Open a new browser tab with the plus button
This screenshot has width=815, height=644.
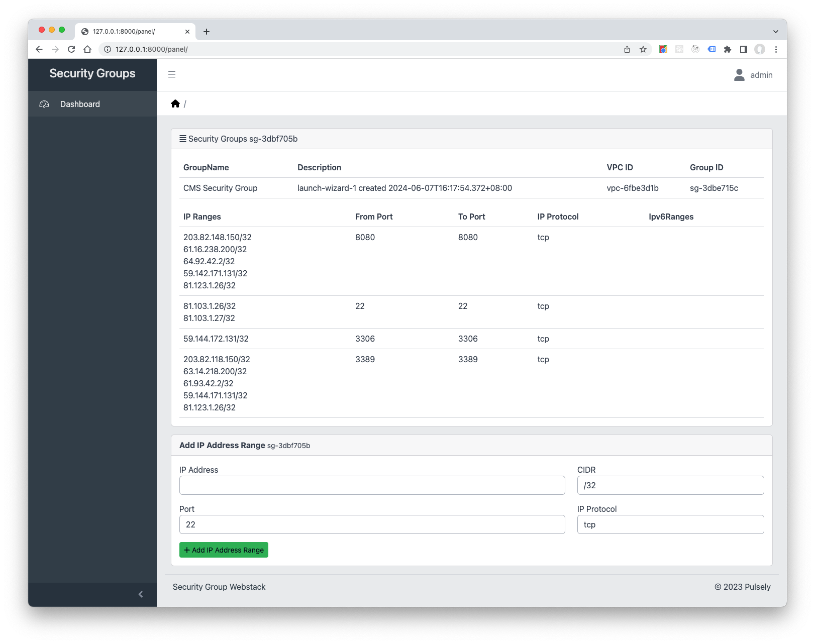point(207,31)
